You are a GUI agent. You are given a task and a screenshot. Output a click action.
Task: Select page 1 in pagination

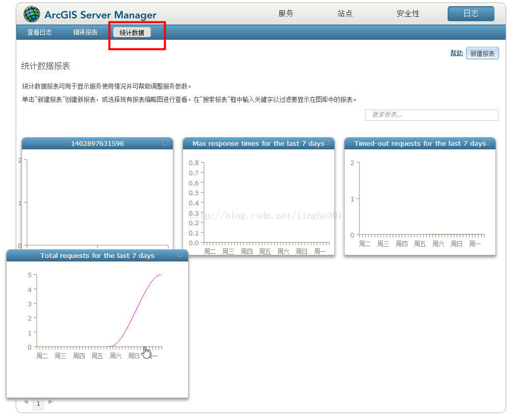click(38, 404)
